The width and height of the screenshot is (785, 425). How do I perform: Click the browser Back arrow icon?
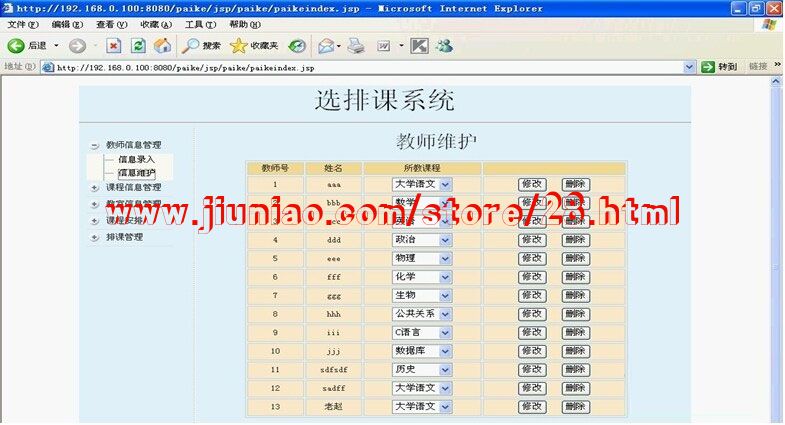pyautogui.click(x=16, y=45)
